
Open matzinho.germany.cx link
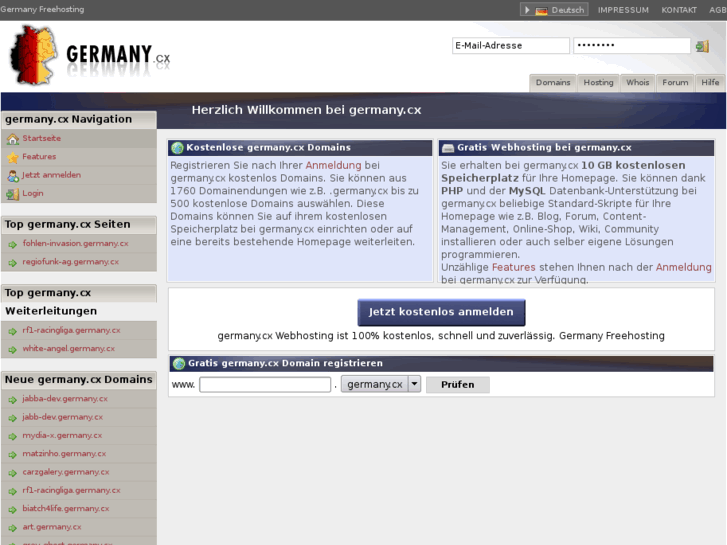coord(64,454)
